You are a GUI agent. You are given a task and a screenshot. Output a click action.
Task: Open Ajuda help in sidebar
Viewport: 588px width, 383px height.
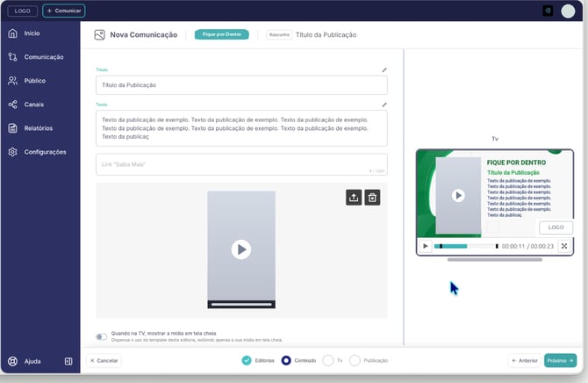coord(25,361)
